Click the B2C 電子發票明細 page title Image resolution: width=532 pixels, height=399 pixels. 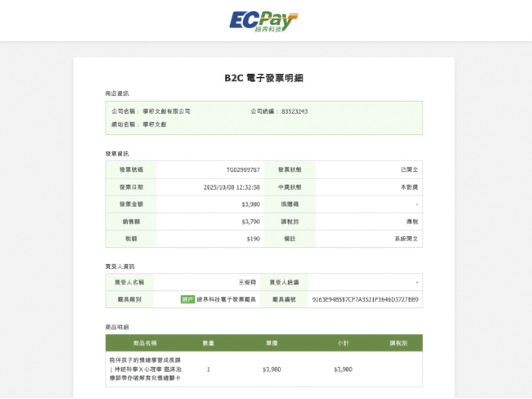[264, 78]
